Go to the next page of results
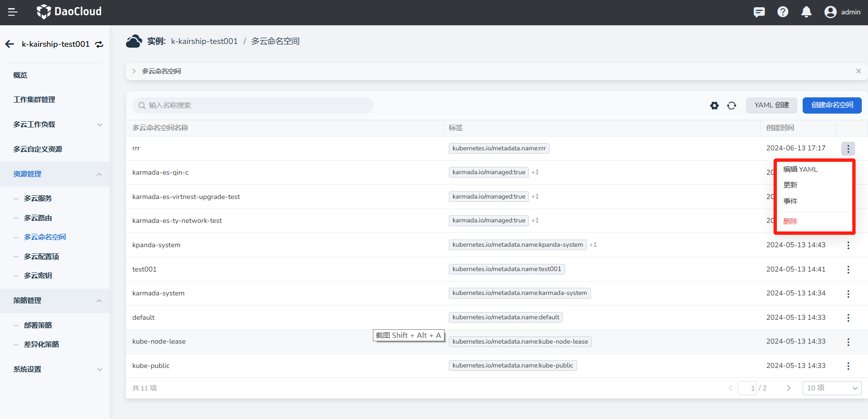 pyautogui.click(x=788, y=388)
